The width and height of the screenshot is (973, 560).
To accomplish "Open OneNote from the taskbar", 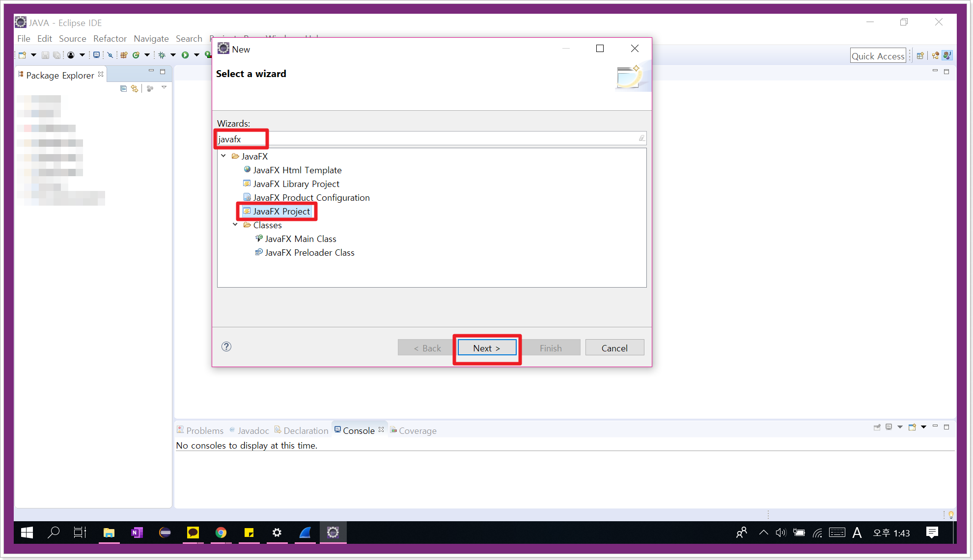I will (x=137, y=533).
